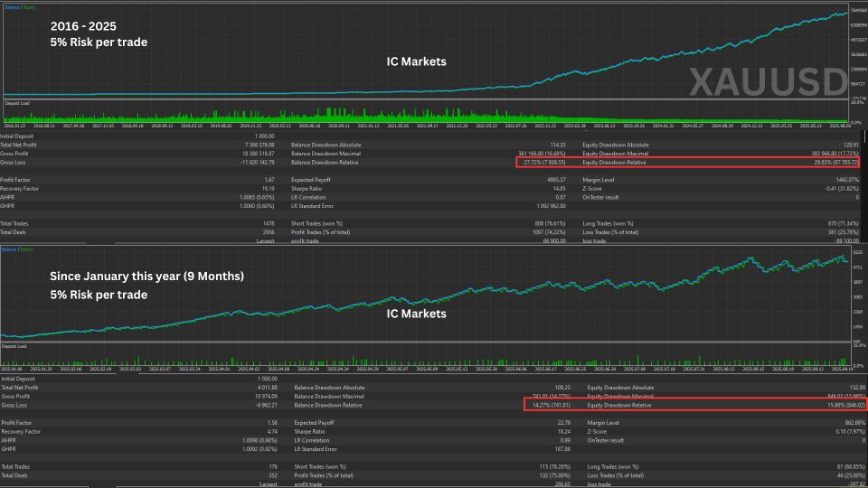Select Equity Drawdown Absolute value 128.91
Viewport: 868px width, 488px height.
(x=851, y=145)
